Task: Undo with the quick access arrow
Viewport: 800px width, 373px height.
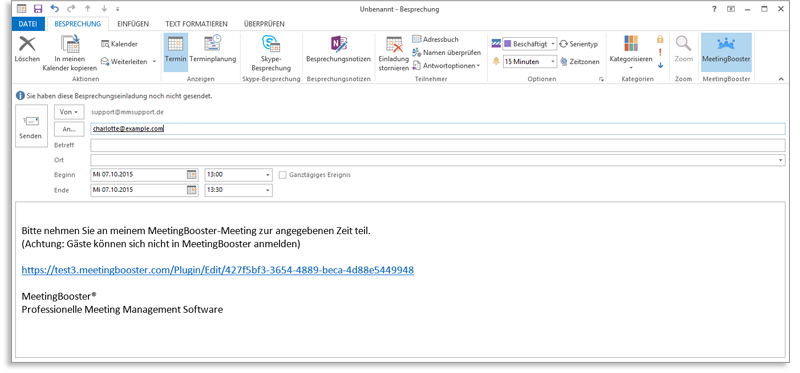Action: [55, 9]
